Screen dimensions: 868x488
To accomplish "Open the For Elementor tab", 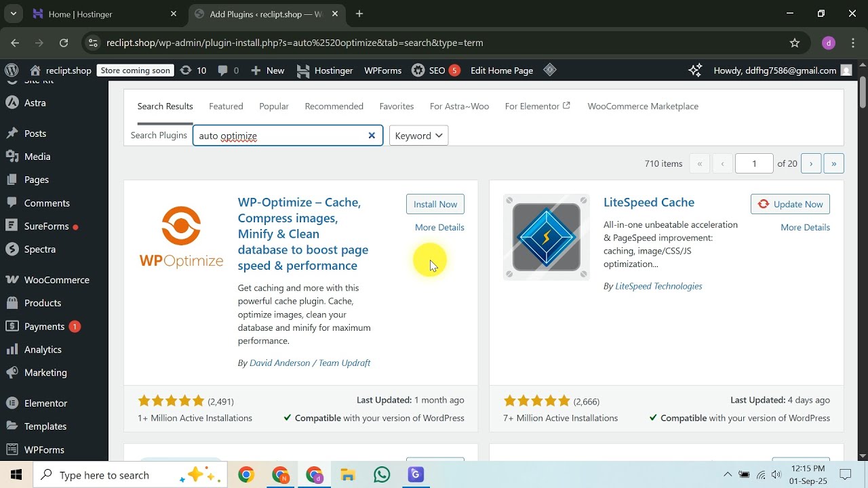I will [538, 106].
